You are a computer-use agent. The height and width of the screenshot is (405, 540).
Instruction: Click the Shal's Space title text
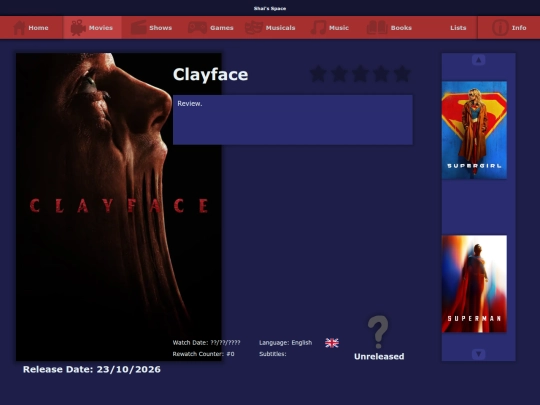pyautogui.click(x=270, y=8)
